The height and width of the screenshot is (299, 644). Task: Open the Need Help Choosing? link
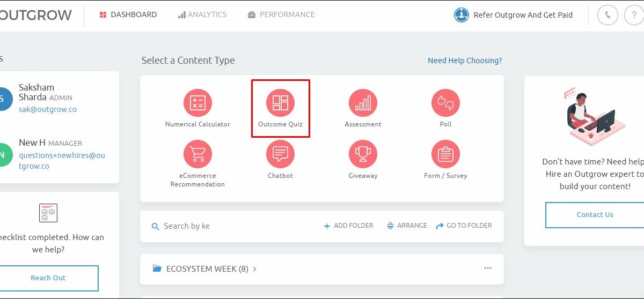click(465, 61)
